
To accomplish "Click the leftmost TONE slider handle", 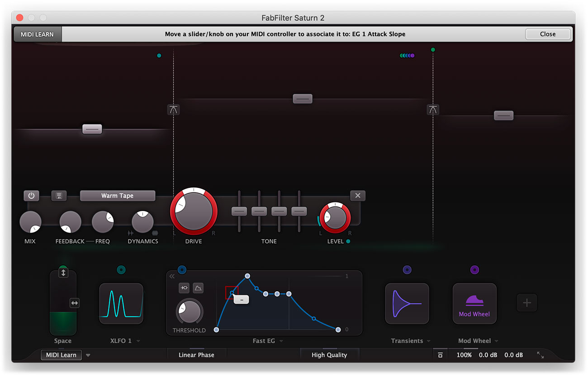I will (x=239, y=211).
